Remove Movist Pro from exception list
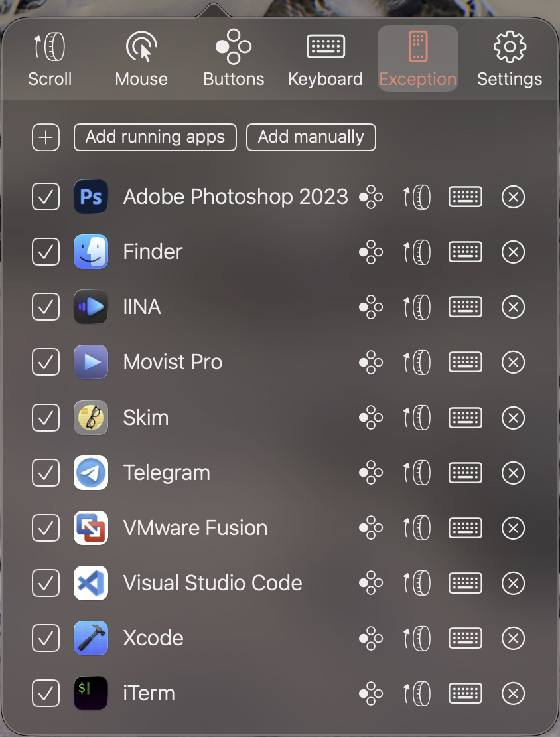Viewport: 560px width, 737px height. (513, 363)
